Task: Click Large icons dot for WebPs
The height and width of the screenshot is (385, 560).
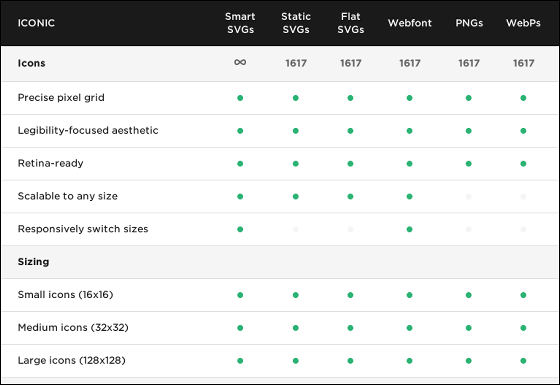Action: click(x=523, y=361)
